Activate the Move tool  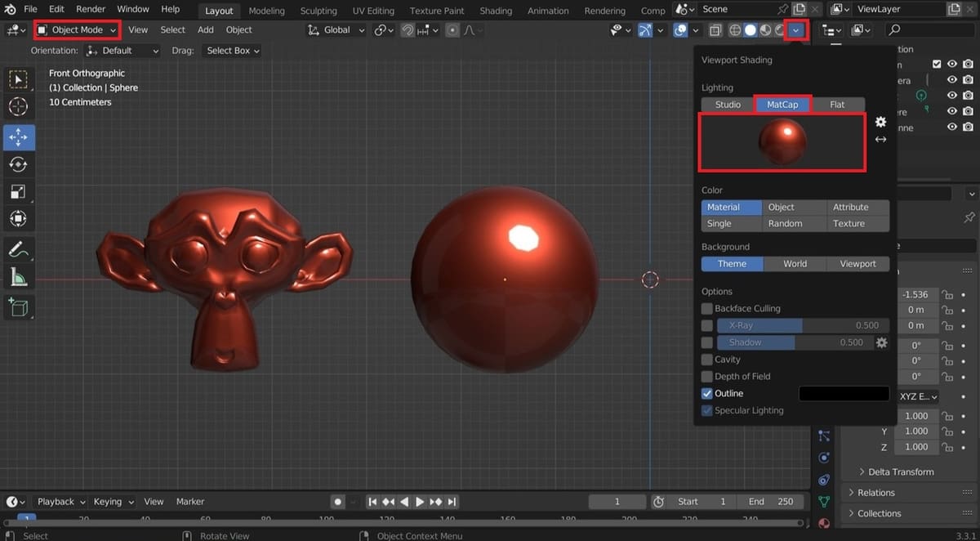pos(17,137)
